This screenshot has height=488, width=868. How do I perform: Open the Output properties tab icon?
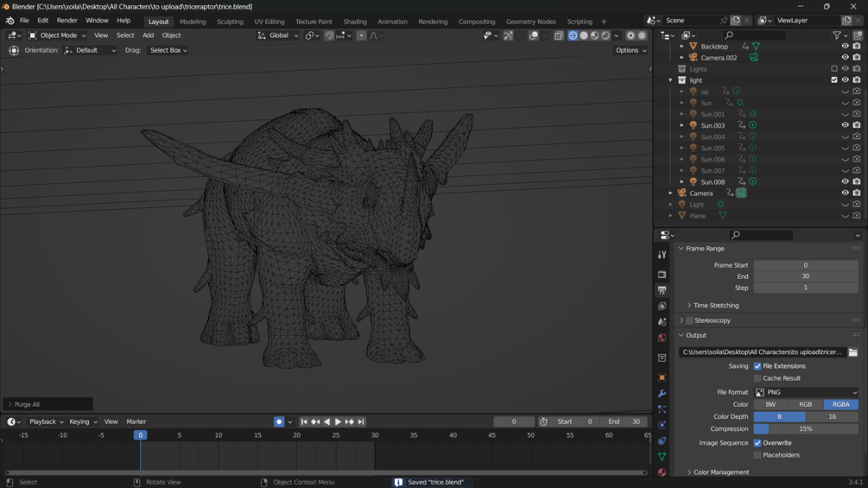click(662, 290)
